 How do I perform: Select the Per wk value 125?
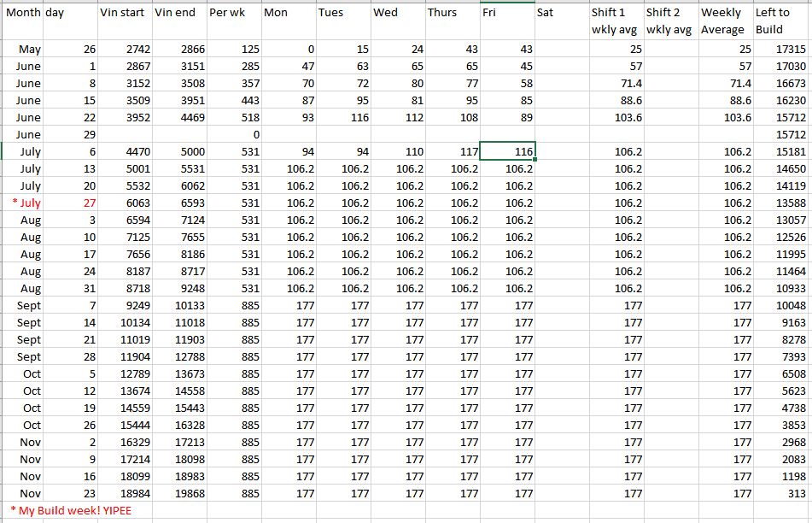(233, 50)
